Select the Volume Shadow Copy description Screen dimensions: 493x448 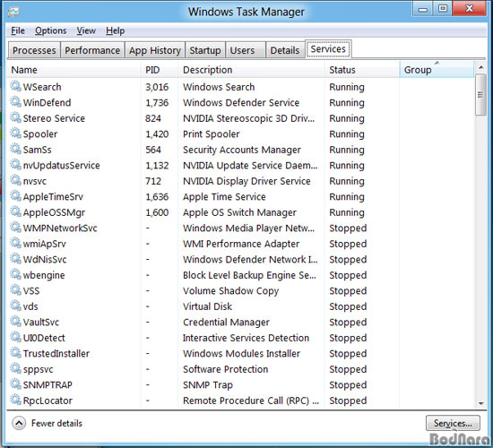[230, 291]
